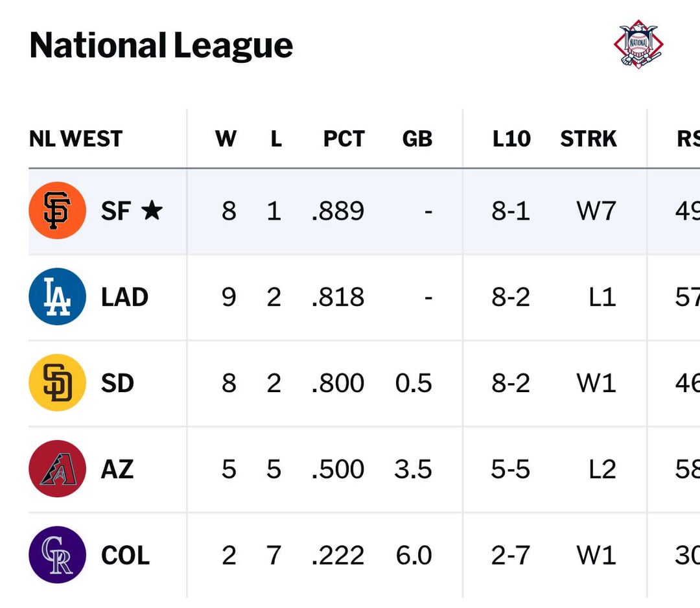Click the National League heading
Image resolution: width=700 pixels, height=608 pixels.
point(161,45)
